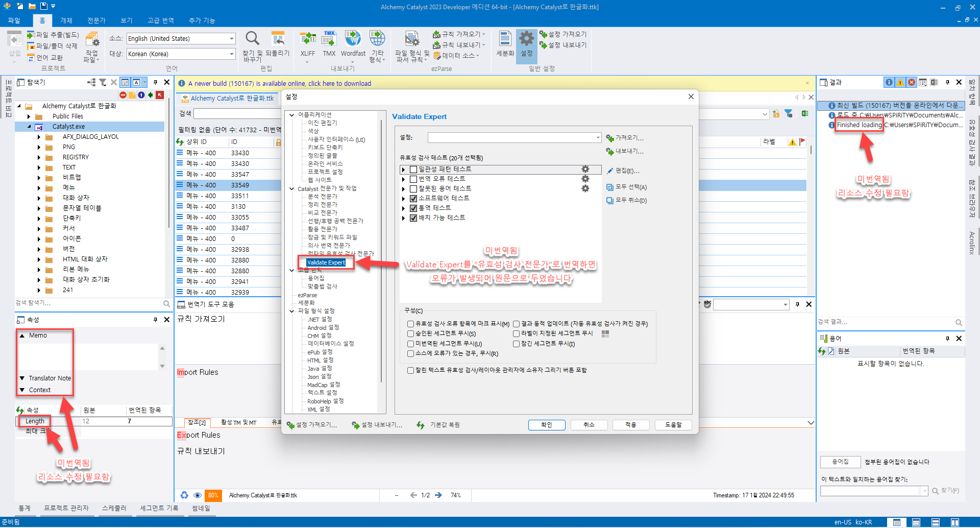980x528 pixels.
Task: Uncheck the batchable test checkbox
Action: coord(413,218)
